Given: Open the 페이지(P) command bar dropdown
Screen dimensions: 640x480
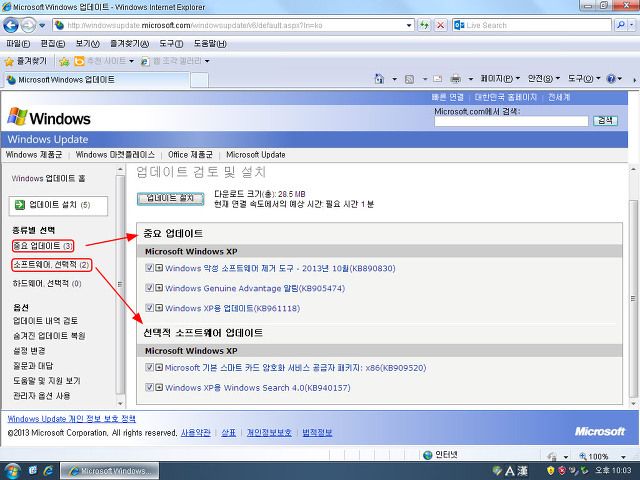Looking at the screenshot, I should coord(500,78).
